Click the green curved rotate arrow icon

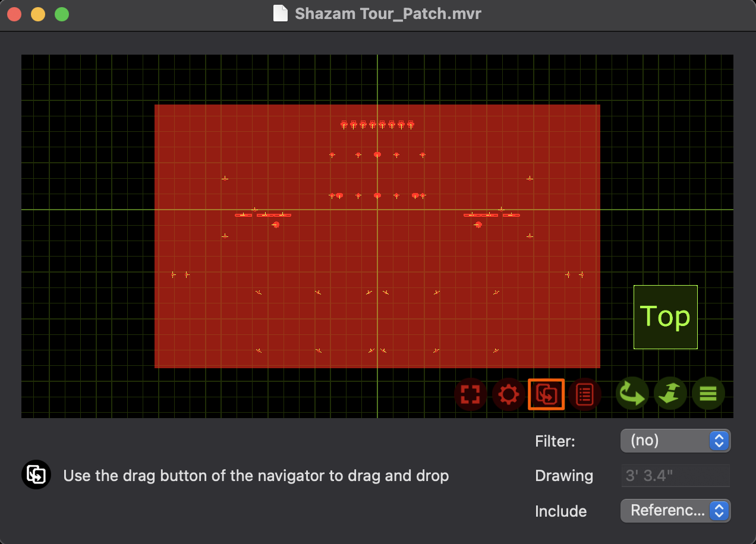click(632, 394)
